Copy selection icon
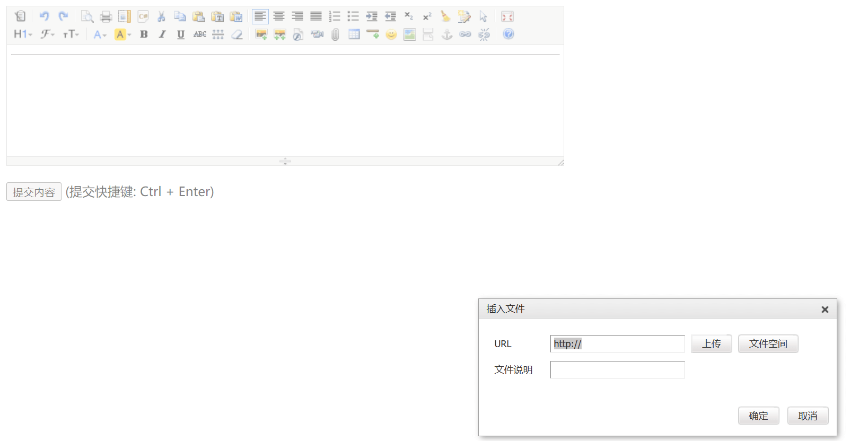Viewport: 868px width, 441px height. pyautogui.click(x=180, y=16)
